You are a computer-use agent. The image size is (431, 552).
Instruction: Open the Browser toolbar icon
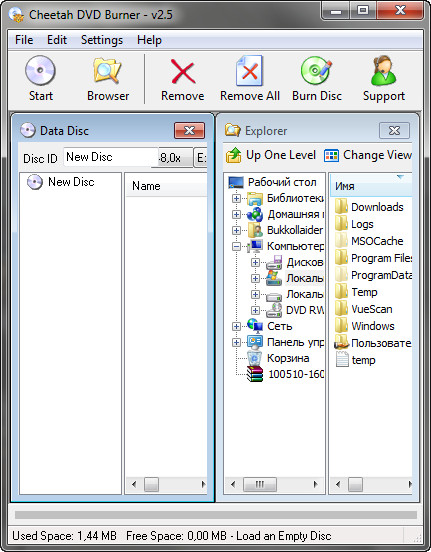pos(107,71)
